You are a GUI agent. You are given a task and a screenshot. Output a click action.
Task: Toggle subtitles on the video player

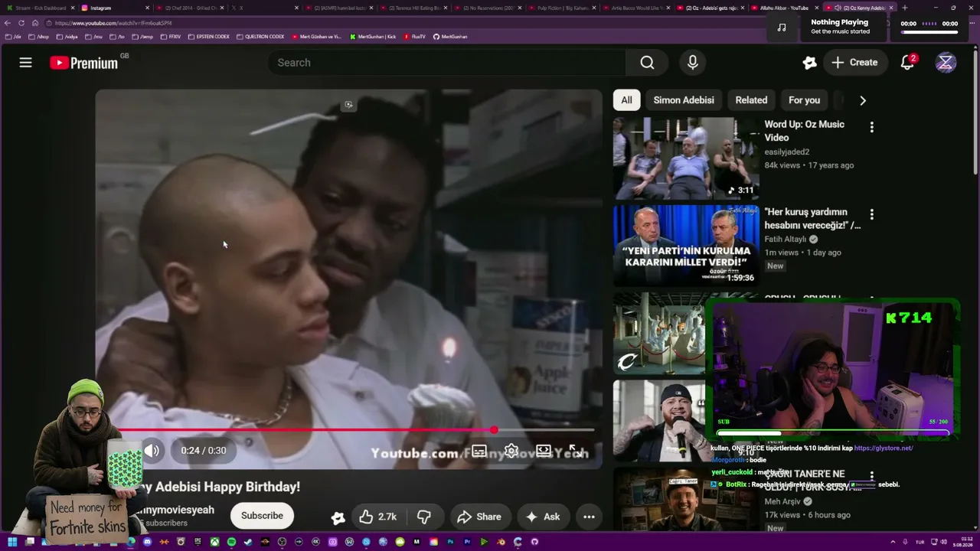479,451
